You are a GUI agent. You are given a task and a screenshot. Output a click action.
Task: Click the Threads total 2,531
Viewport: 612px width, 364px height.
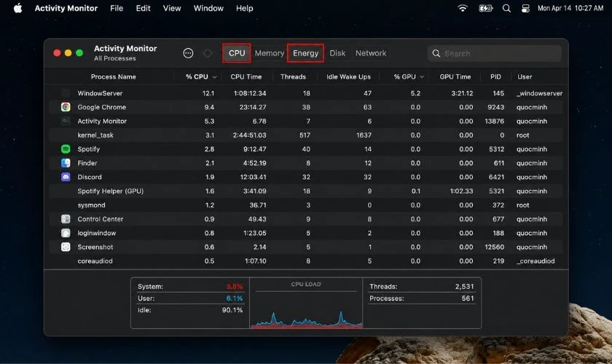464,286
